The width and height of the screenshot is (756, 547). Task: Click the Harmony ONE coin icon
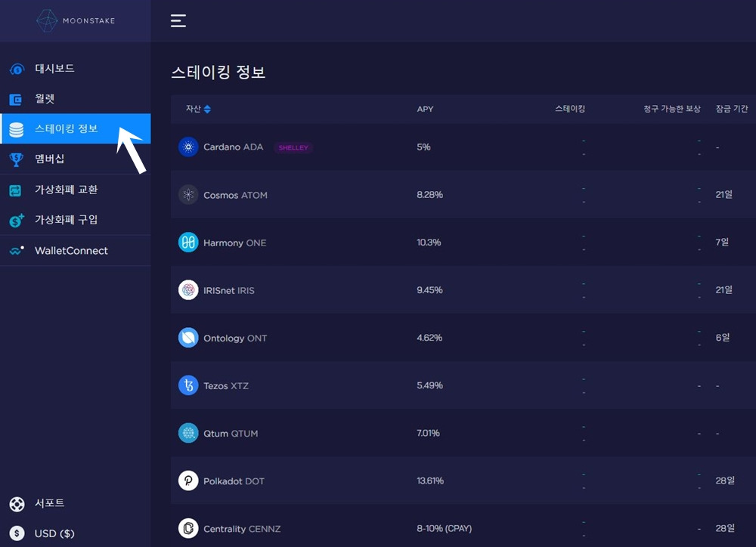(x=188, y=243)
